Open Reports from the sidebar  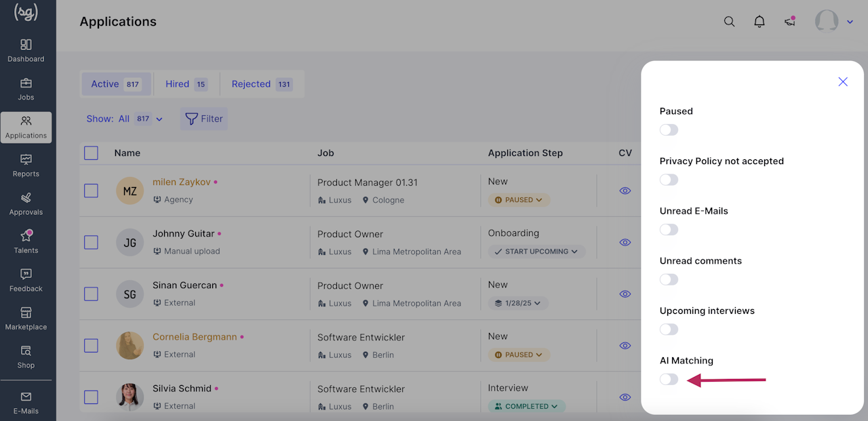26,165
